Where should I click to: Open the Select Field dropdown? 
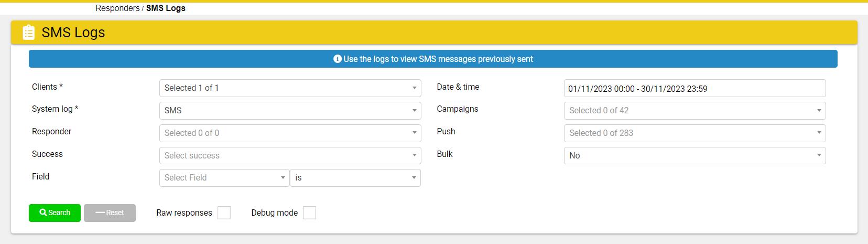pyautogui.click(x=224, y=178)
